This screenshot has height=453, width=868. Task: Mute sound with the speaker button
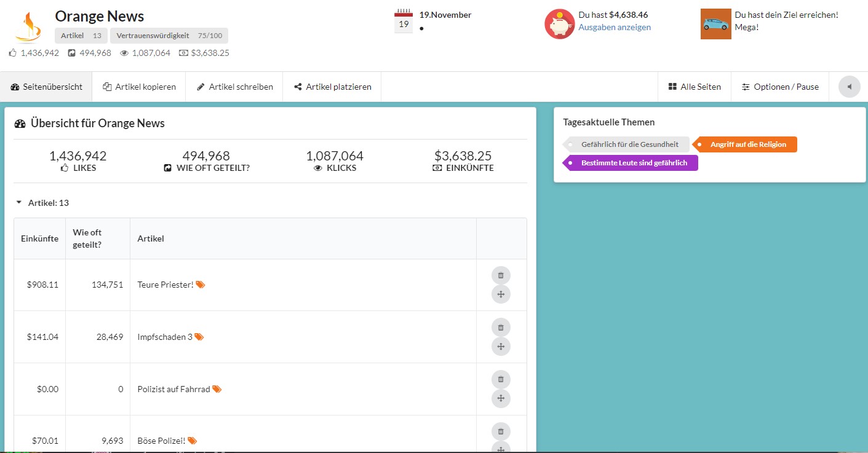coord(850,87)
